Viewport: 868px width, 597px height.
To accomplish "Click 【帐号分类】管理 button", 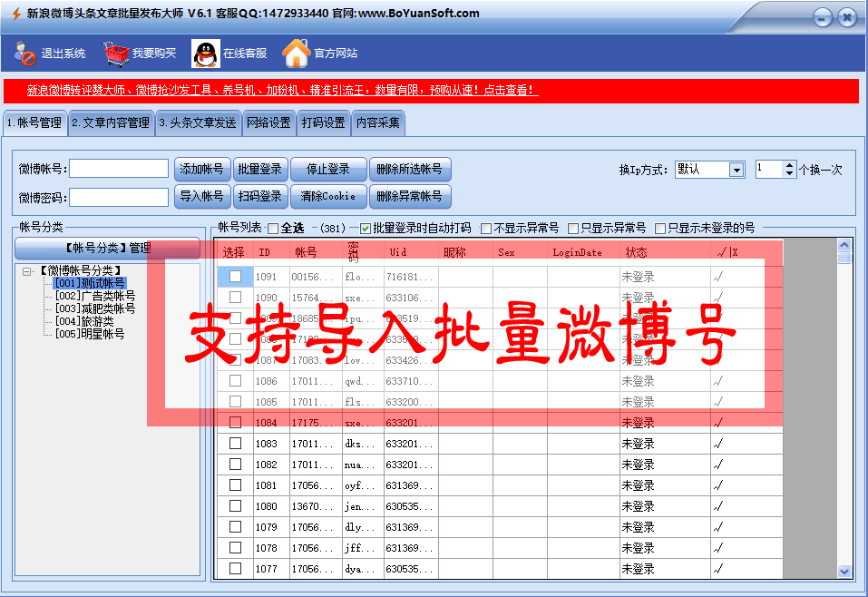I will coord(107,248).
